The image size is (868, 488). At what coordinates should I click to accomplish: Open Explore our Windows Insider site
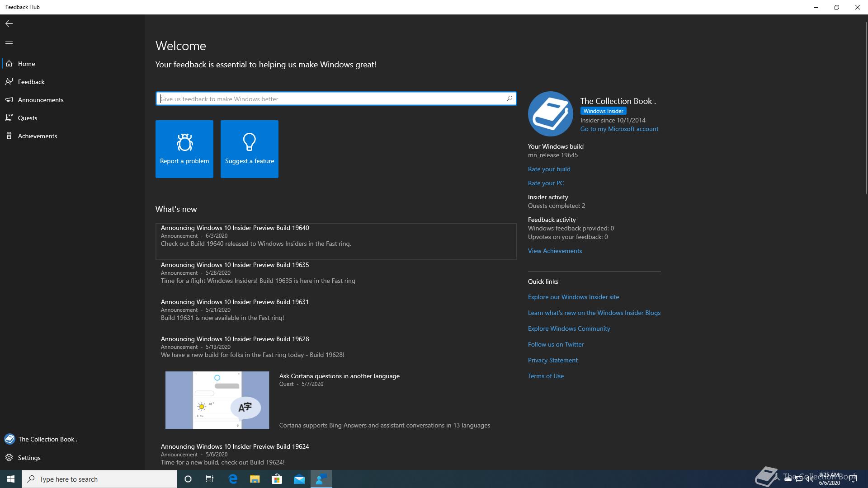(x=573, y=297)
